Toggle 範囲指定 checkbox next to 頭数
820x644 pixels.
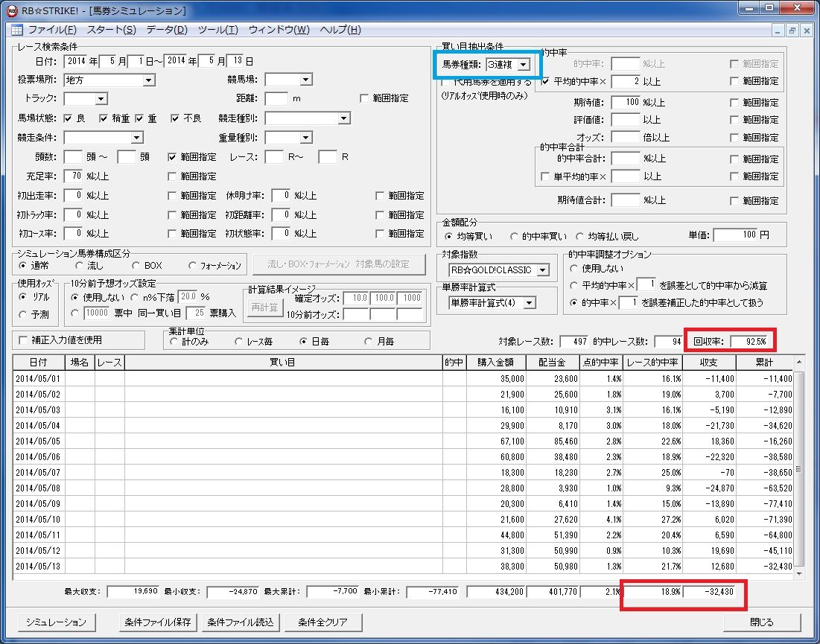172,157
